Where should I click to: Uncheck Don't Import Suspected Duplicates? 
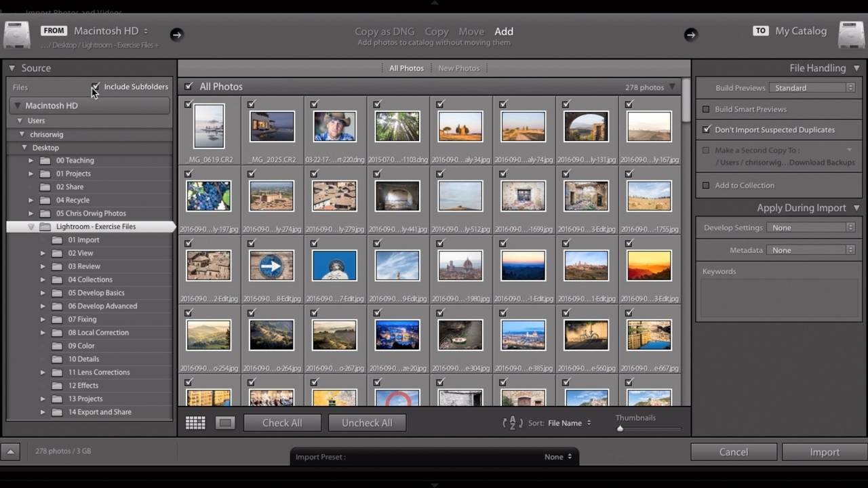pyautogui.click(x=706, y=129)
